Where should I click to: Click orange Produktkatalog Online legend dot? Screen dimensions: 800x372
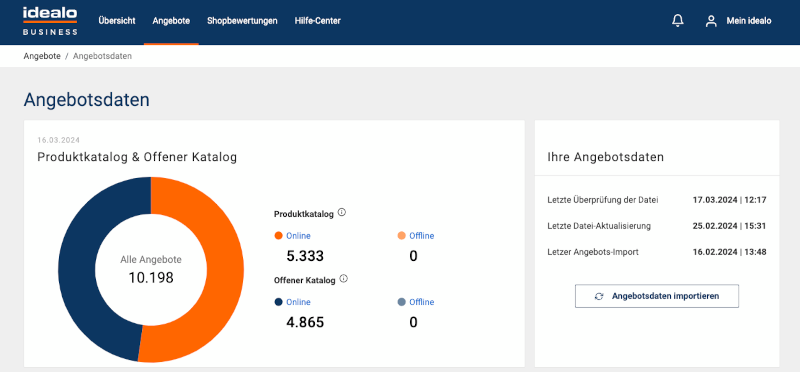278,236
